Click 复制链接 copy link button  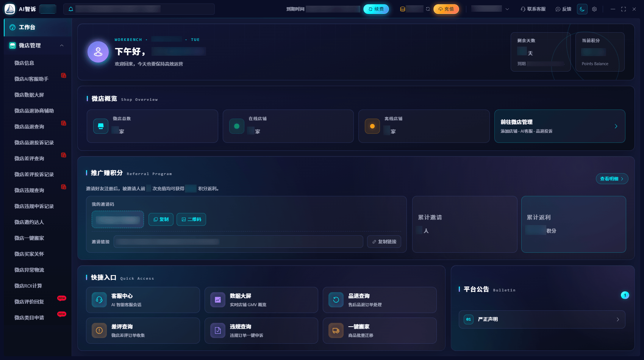(384, 242)
